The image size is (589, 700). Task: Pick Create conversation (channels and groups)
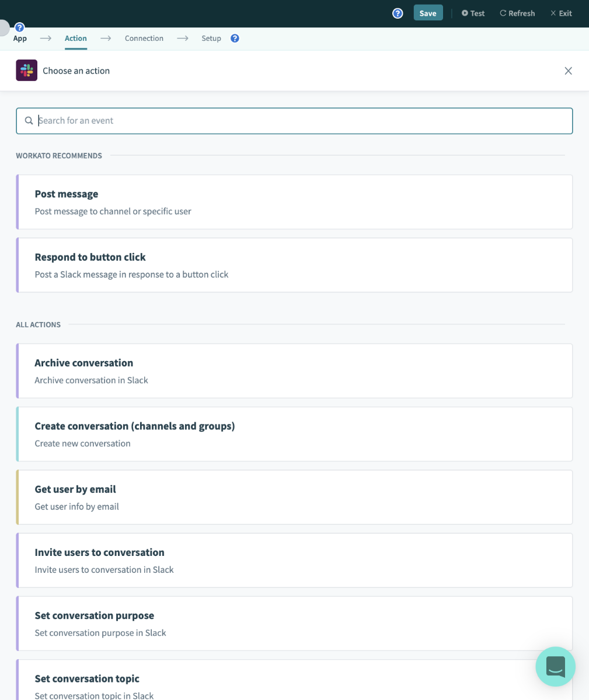pos(294,434)
